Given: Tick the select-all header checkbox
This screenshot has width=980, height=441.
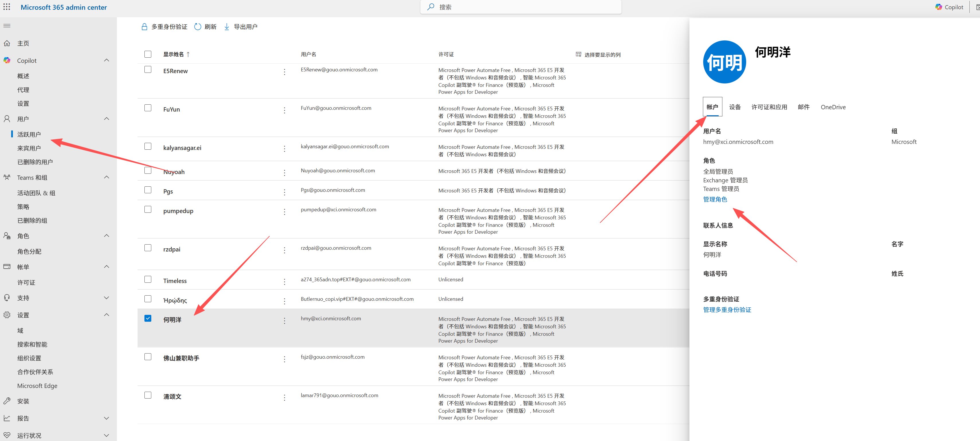Looking at the screenshot, I should 148,54.
